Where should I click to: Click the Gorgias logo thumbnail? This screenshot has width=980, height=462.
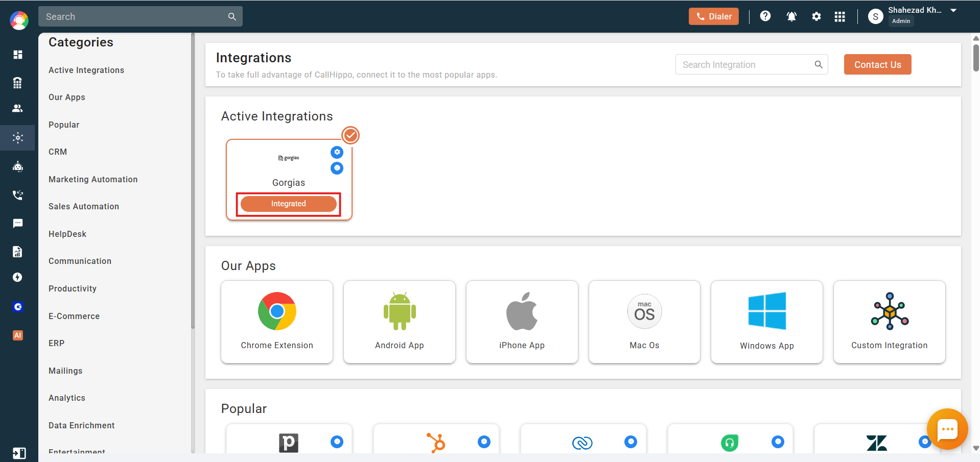click(x=289, y=158)
